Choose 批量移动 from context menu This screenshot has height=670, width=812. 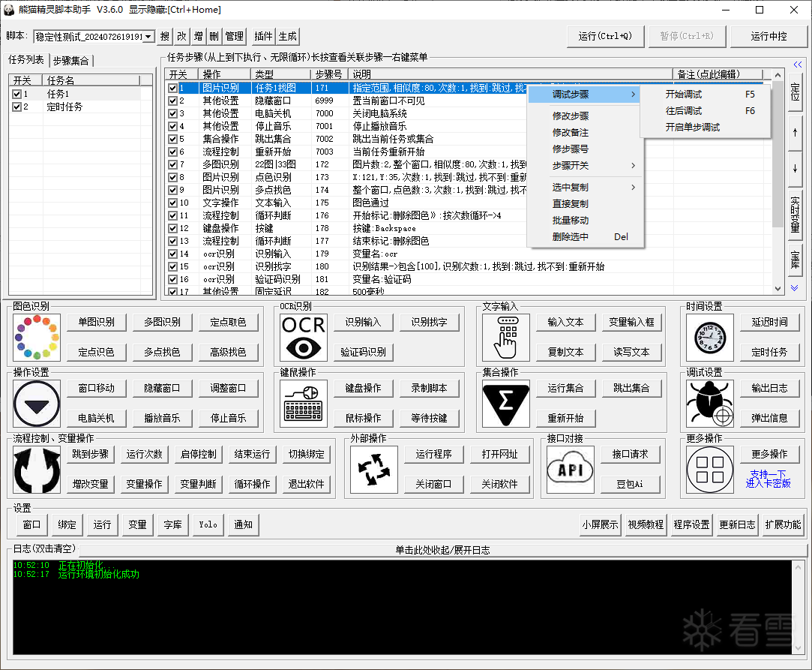coord(585,221)
